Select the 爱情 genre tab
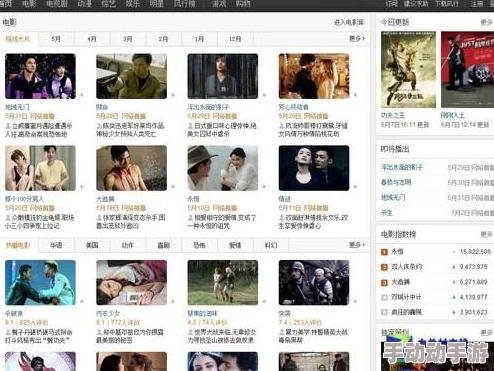494x371 pixels. point(235,245)
